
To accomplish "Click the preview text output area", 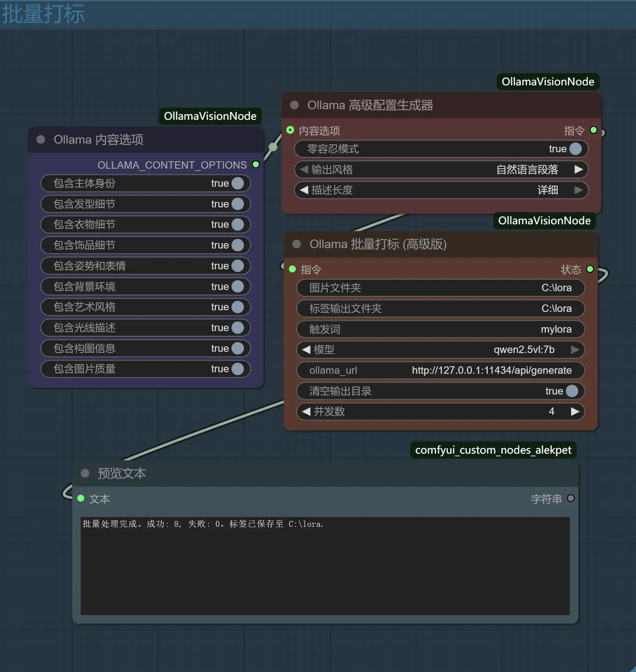I will [325, 566].
